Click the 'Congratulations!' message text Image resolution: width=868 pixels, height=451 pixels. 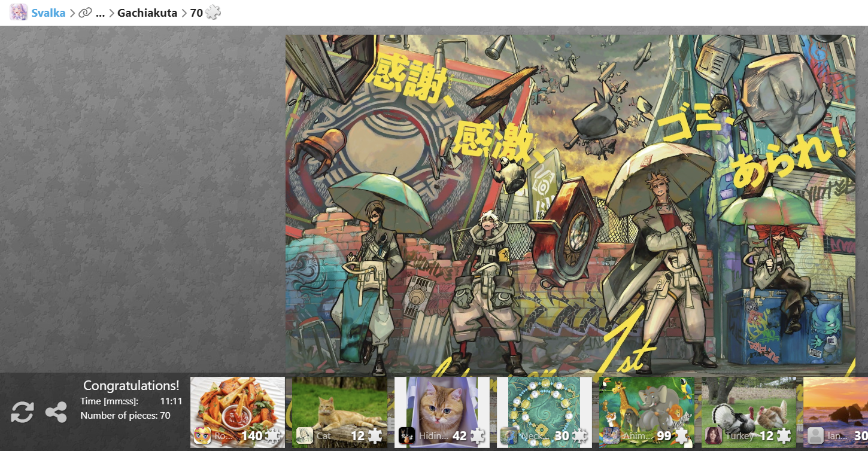[131, 385]
